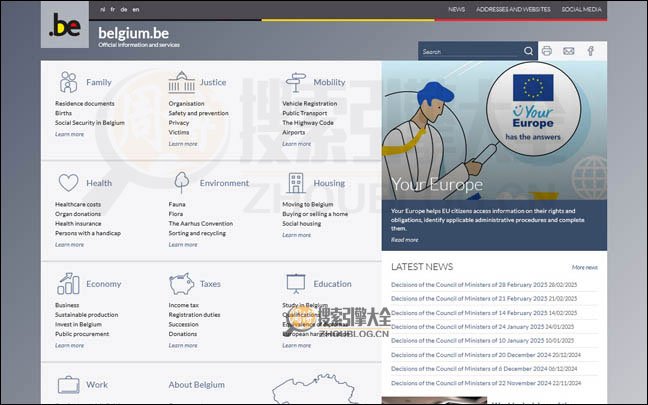Open Sustainable production link
The image size is (648, 405).
click(86, 314)
